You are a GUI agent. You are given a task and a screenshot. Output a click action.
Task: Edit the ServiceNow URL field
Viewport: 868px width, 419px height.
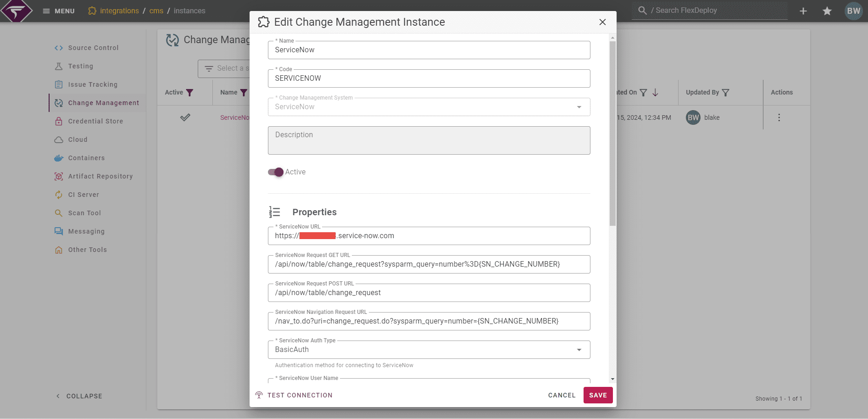click(429, 236)
